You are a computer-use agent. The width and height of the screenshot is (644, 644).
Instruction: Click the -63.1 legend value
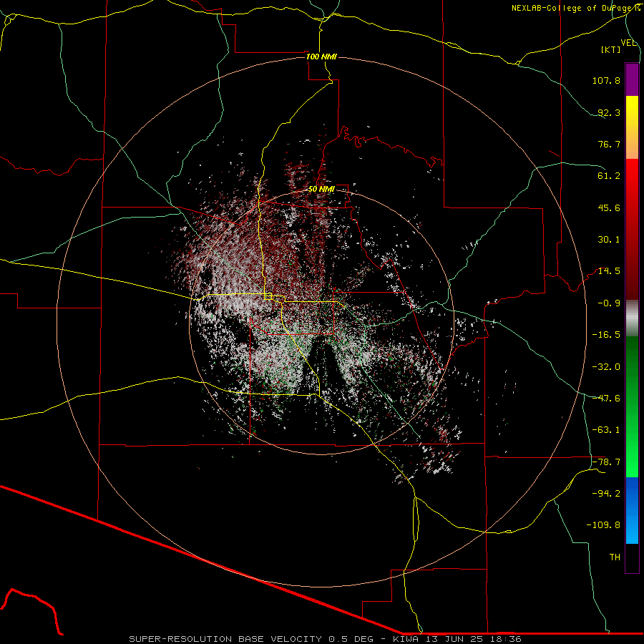click(606, 430)
